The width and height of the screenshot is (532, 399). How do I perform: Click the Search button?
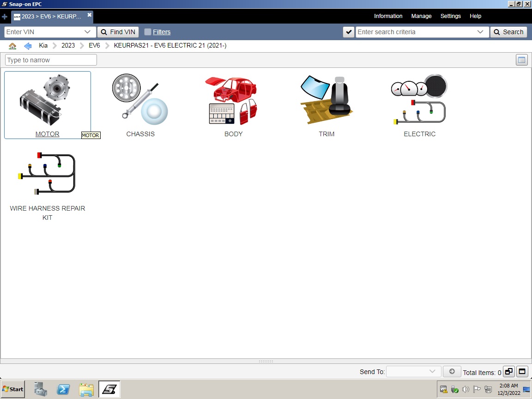coord(508,32)
